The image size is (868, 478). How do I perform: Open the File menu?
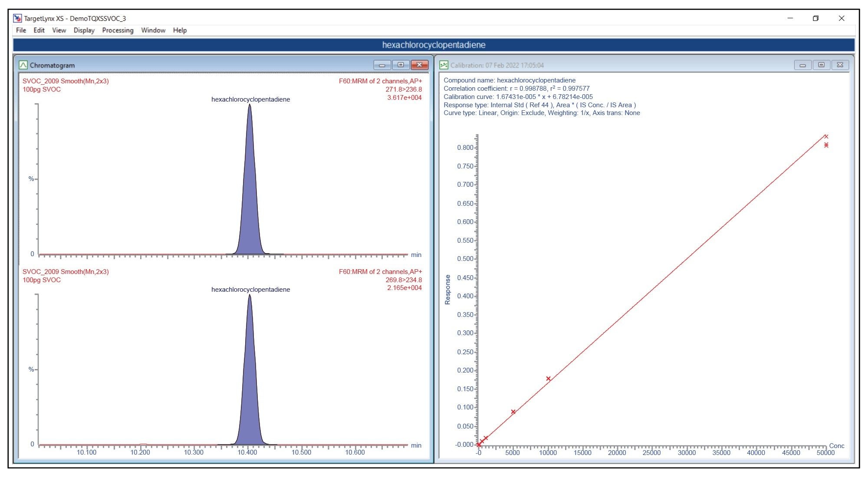click(21, 30)
